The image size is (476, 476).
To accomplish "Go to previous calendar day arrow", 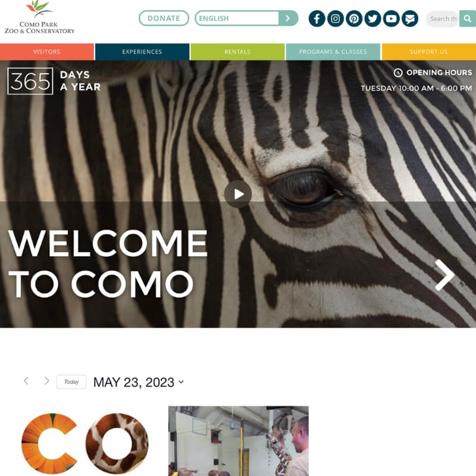I will pos(26,381).
